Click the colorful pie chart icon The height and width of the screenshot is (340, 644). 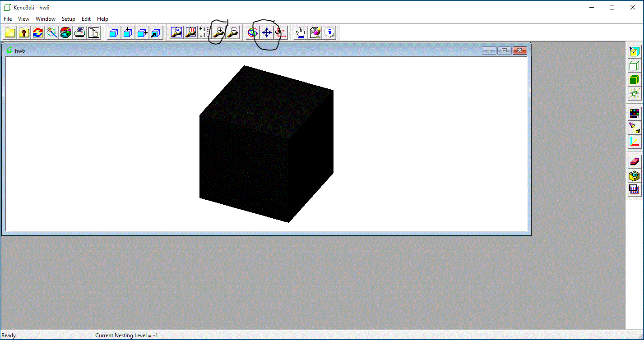pyautogui.click(x=66, y=32)
